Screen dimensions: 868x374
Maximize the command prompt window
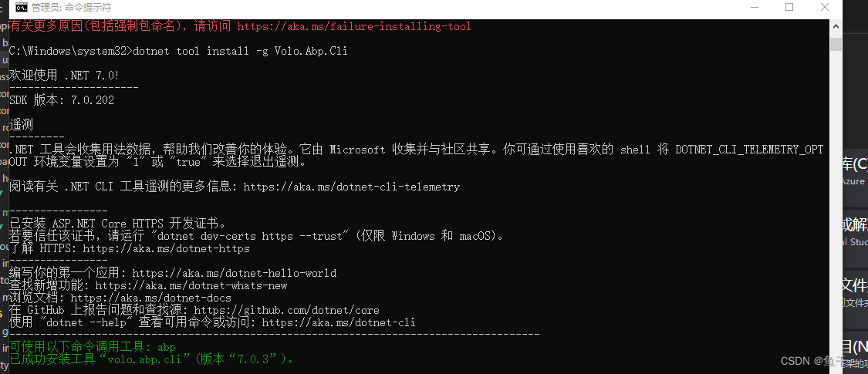[789, 8]
